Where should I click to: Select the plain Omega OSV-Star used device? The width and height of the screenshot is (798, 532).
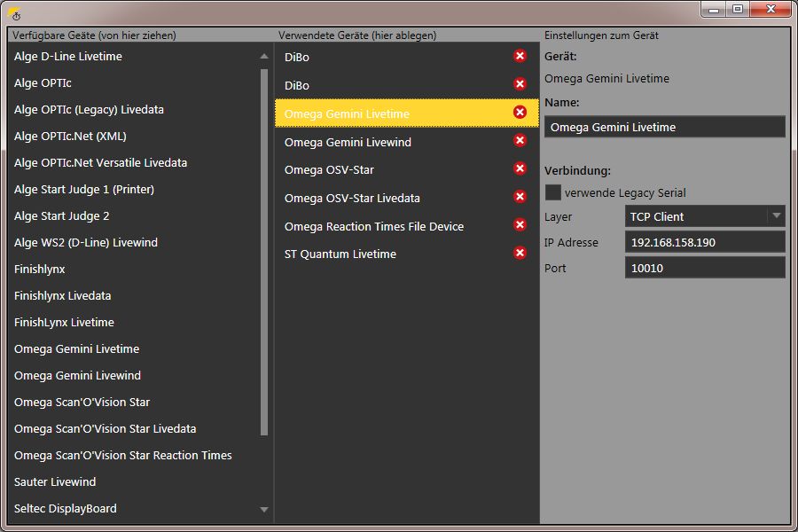(407, 169)
